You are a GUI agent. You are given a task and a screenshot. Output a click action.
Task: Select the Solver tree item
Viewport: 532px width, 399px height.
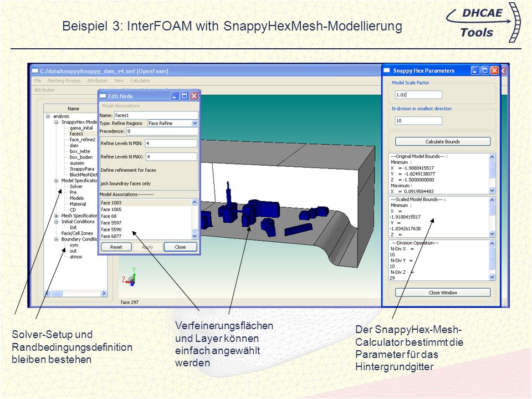(76, 186)
